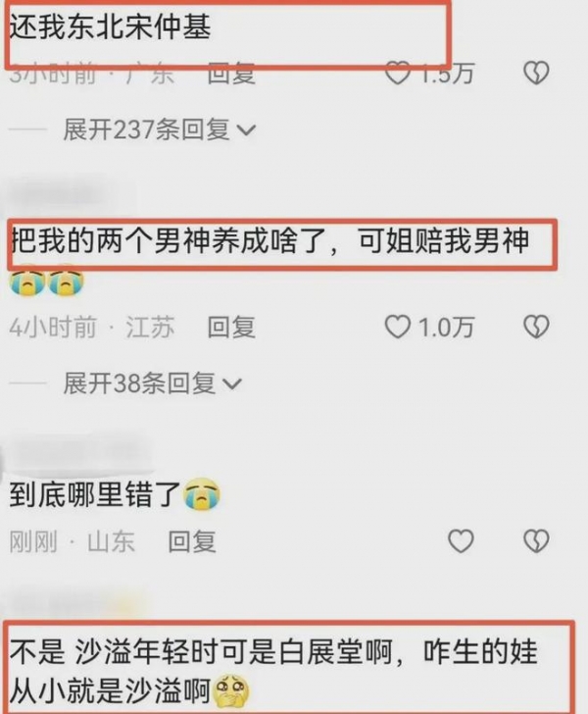Click the chevron beside 展开38条回复

click(232, 383)
